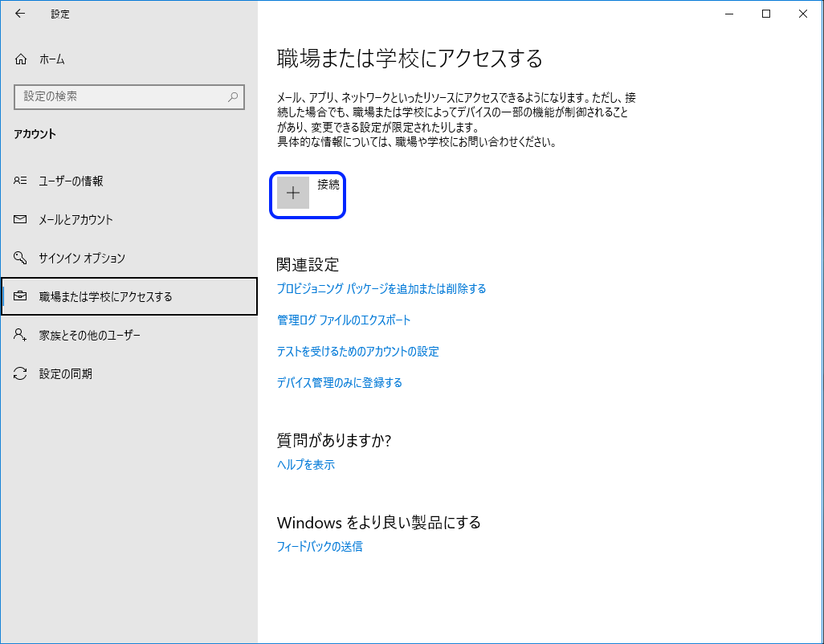Click the アカウント section label
This screenshot has width=824, height=644.
35,134
